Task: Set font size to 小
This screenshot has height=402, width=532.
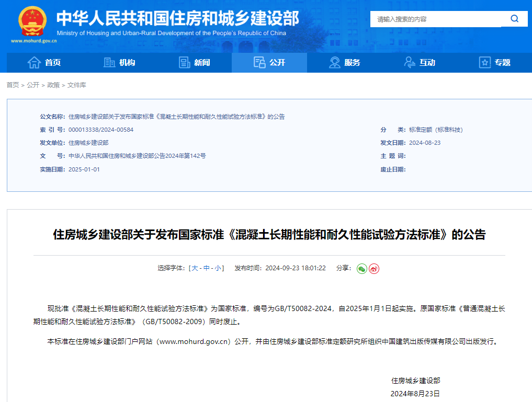Action: 217,268
